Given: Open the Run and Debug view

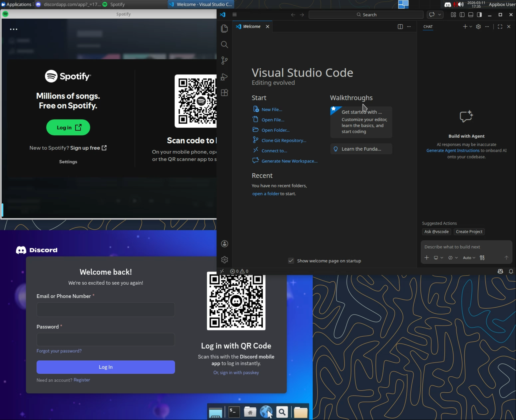Looking at the screenshot, I should tap(224, 77).
